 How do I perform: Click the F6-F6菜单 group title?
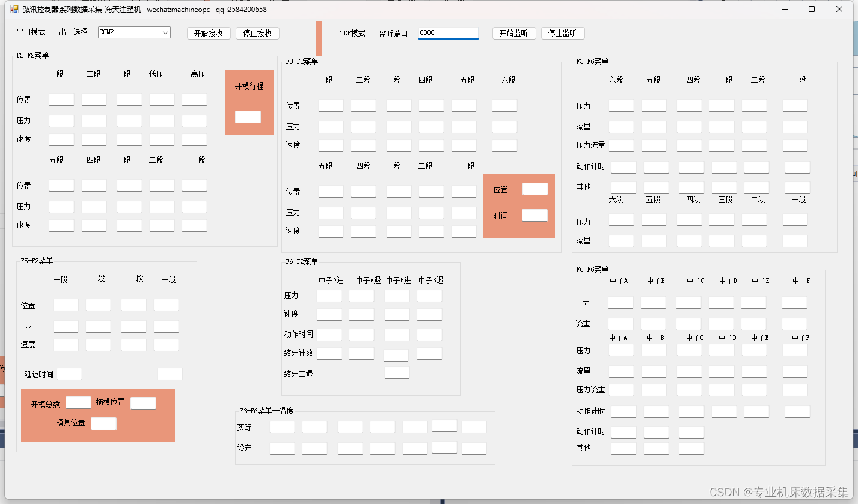pyautogui.click(x=592, y=269)
